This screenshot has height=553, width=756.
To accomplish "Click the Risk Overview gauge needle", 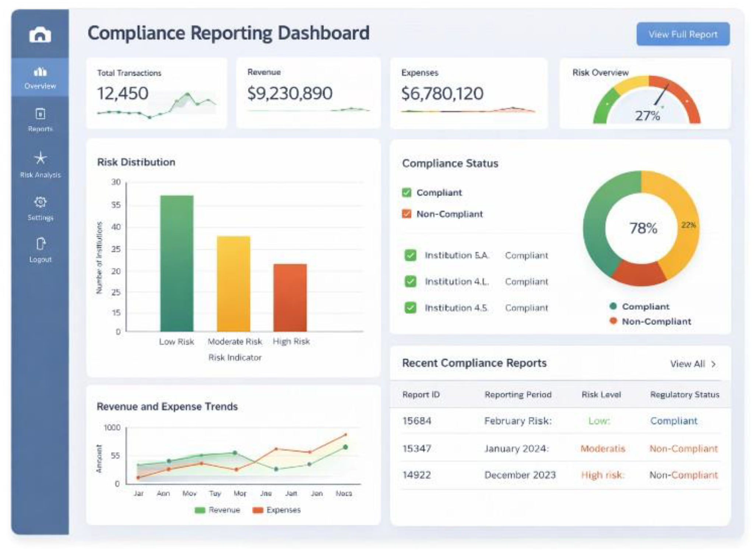I will pyautogui.click(x=661, y=95).
